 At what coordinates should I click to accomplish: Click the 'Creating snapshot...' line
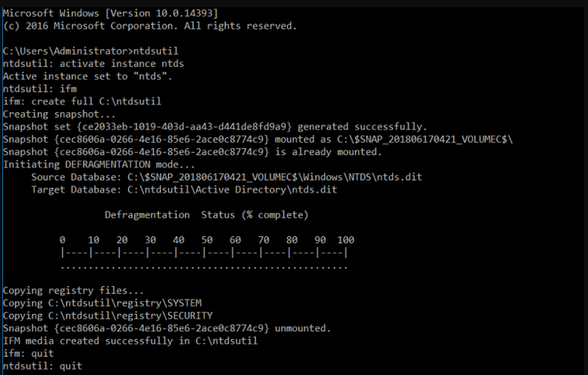(59, 115)
